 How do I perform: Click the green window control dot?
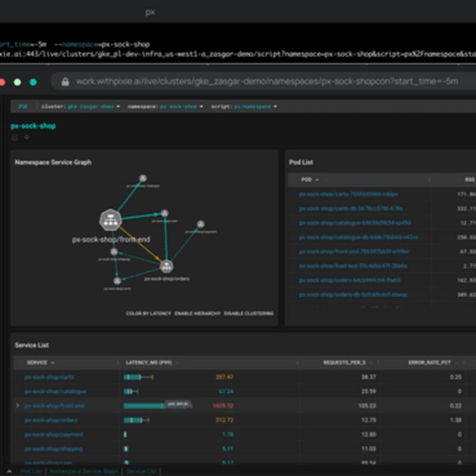coord(17,82)
